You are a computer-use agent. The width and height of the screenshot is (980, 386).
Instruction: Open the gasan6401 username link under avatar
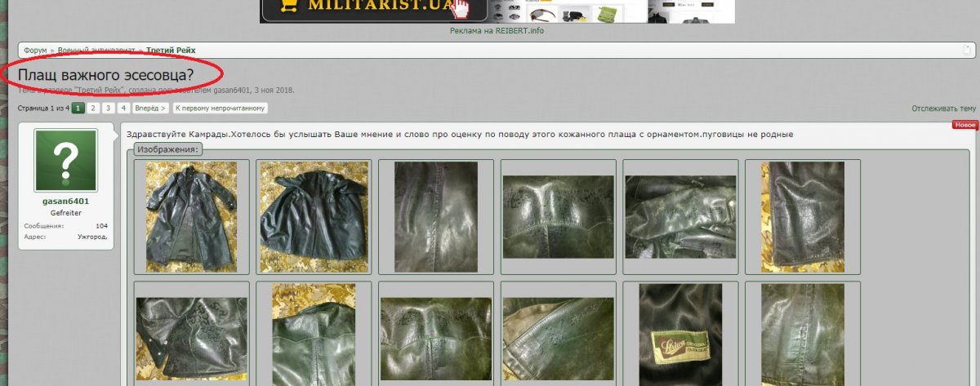pos(66,201)
